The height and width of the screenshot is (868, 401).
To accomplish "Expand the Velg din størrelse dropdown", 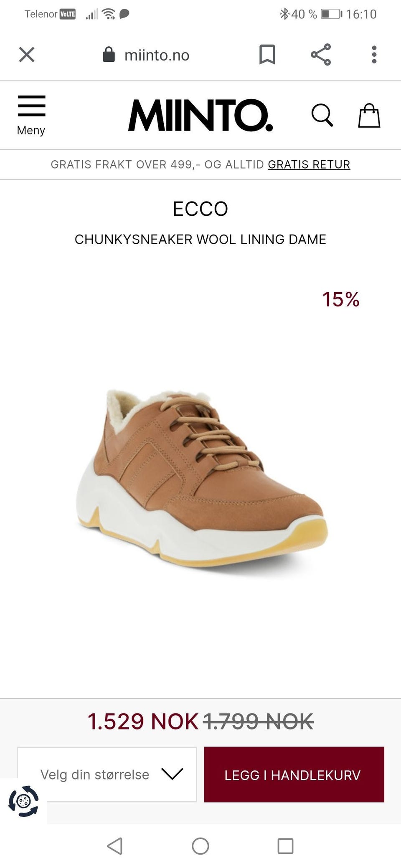I will point(107,774).
